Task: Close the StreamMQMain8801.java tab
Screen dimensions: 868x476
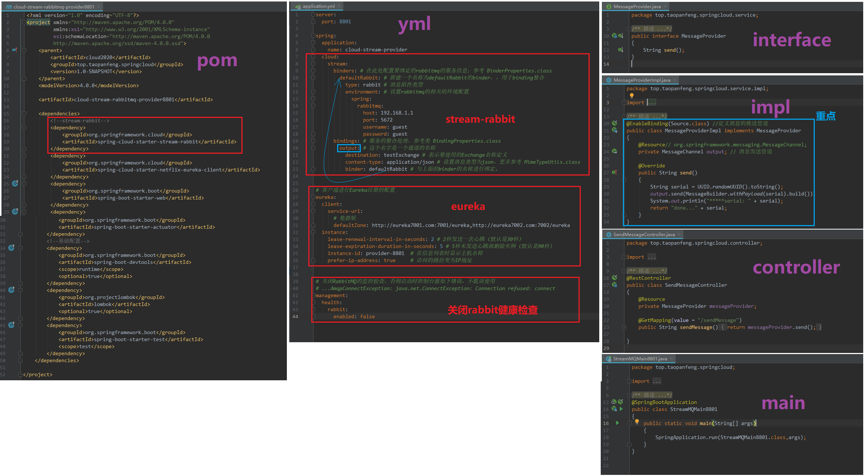Action: 671,359
